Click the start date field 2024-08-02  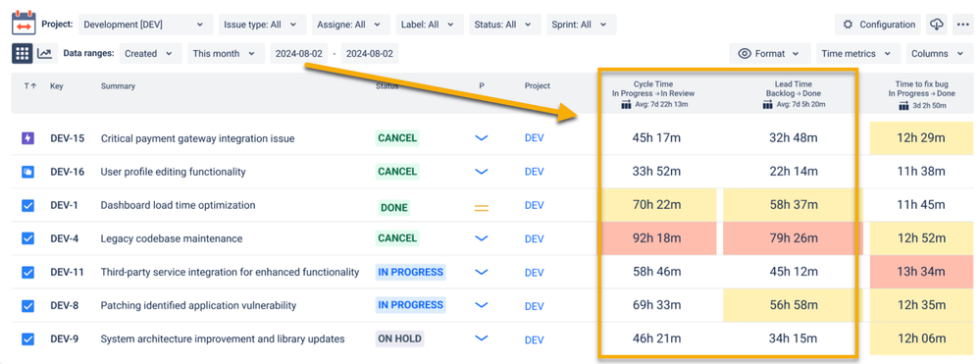(299, 54)
